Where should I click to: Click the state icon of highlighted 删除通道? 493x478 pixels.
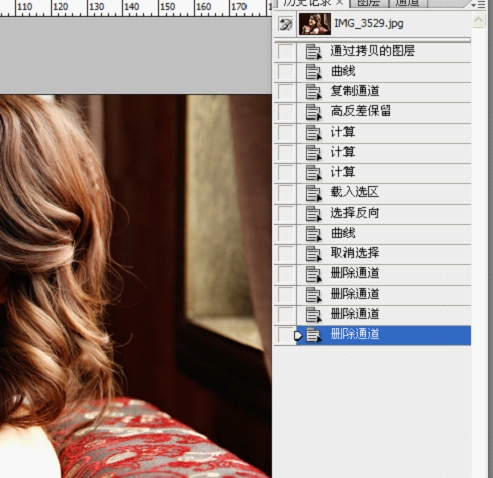click(x=313, y=335)
